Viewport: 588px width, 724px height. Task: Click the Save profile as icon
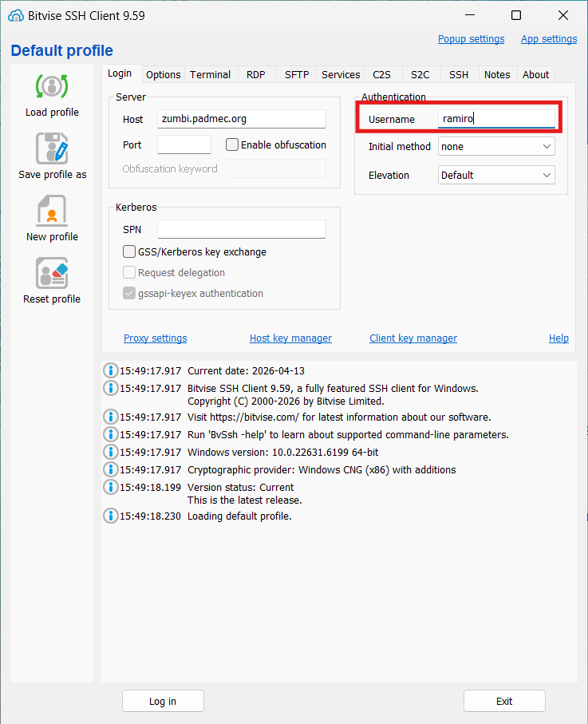pos(52,148)
